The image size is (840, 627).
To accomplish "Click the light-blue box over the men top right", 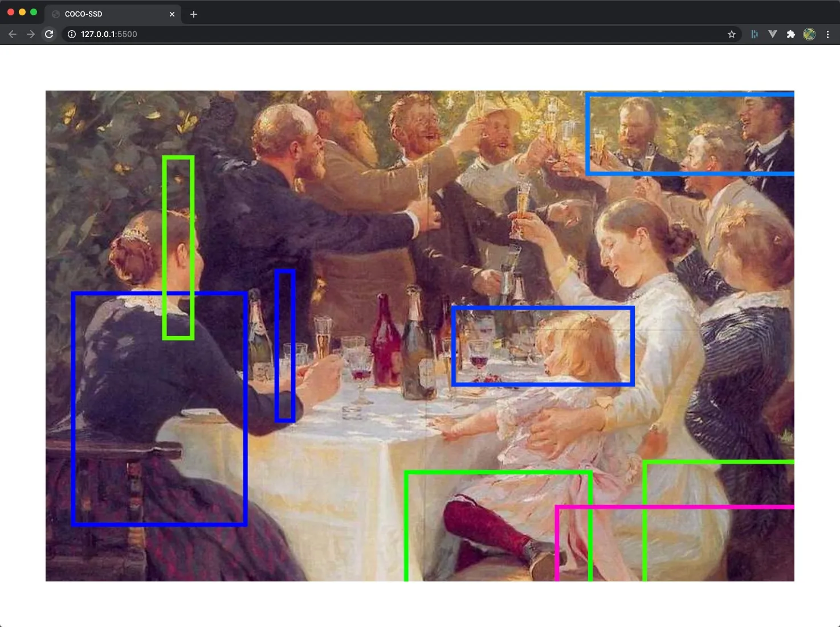I will coord(690,133).
